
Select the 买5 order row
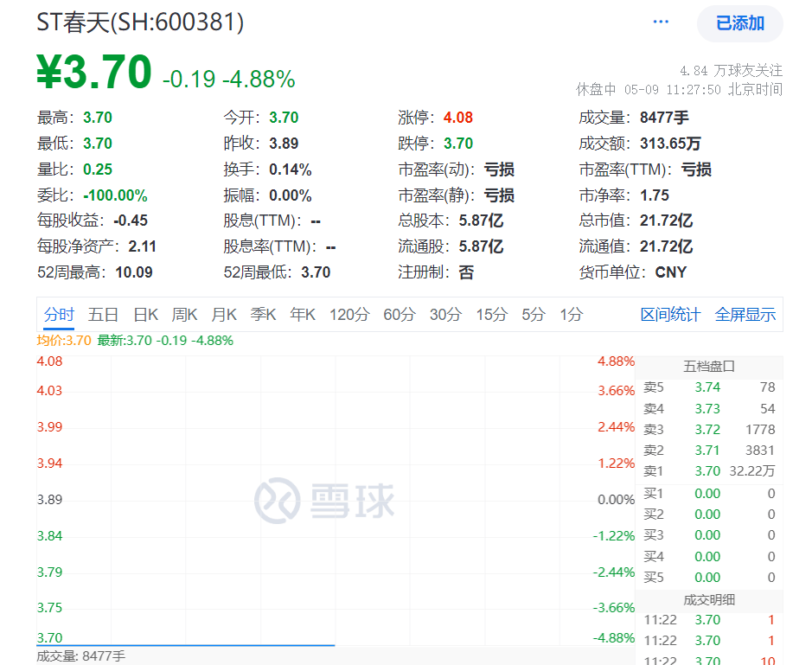click(709, 577)
